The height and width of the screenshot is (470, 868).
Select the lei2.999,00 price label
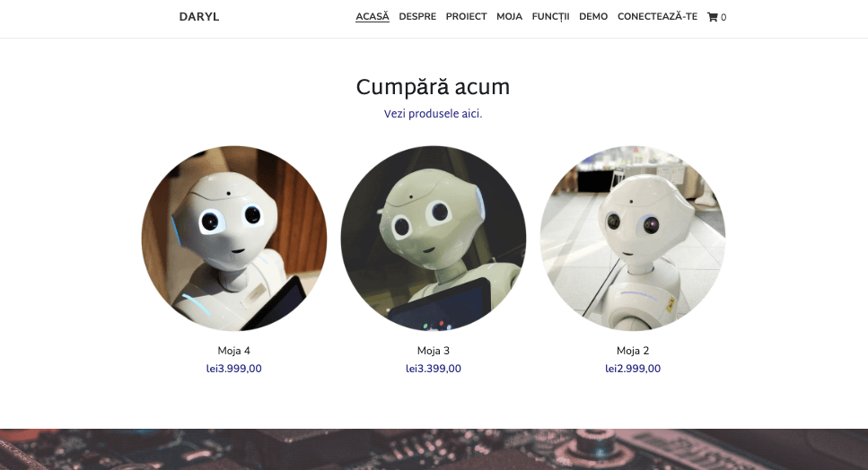point(633,369)
